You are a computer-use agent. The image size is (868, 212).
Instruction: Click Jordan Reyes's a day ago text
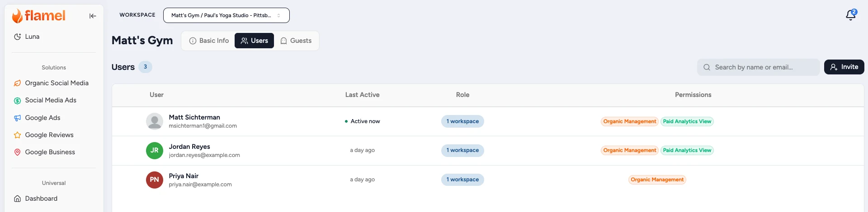362,150
